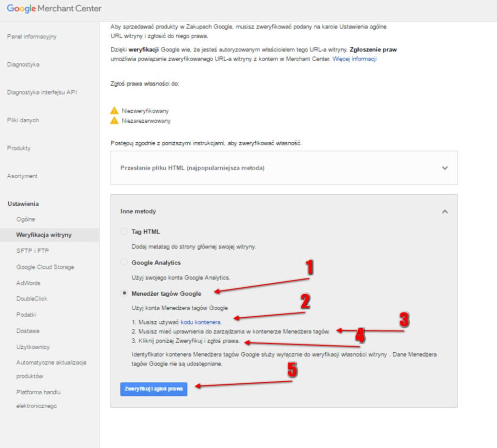Image resolution: width=497 pixels, height=448 pixels.
Task: Open Panel informacyjny in sidebar
Action: coord(32,36)
